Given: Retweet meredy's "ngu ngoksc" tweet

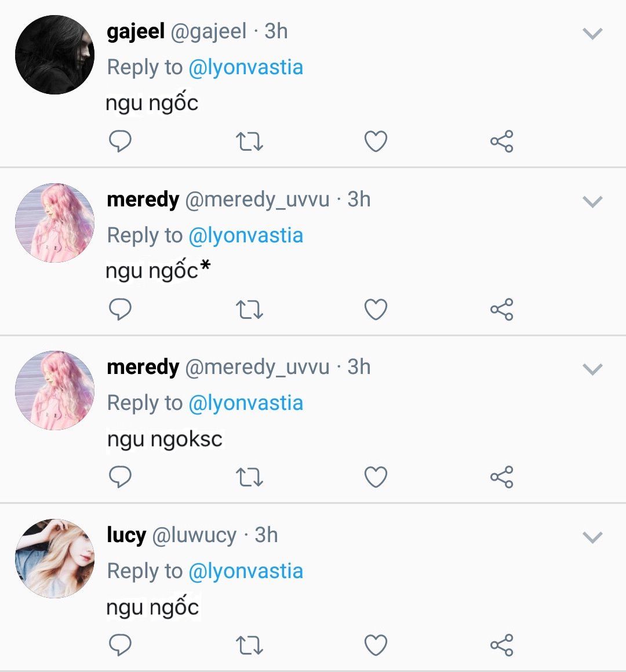Looking at the screenshot, I should 249,477.
